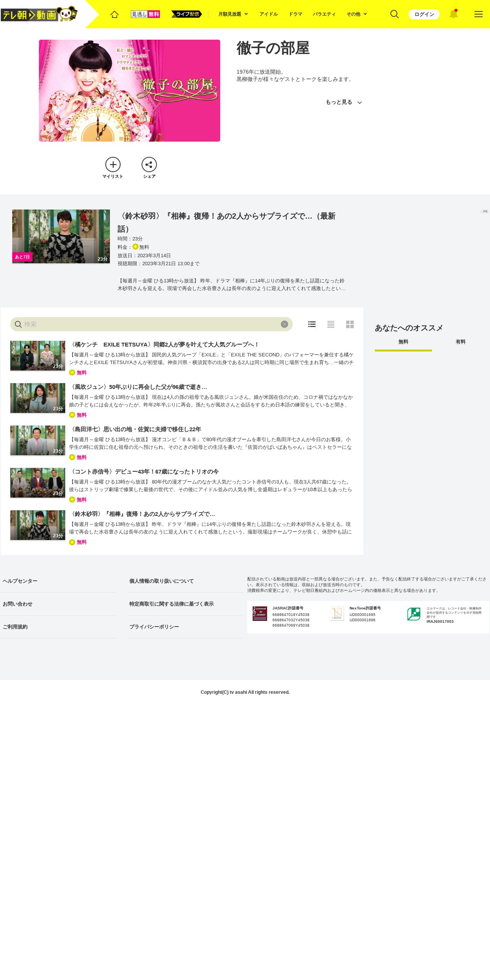Click Copyright tv asahi text
Viewport: 490px width, 980px height.
245,692
